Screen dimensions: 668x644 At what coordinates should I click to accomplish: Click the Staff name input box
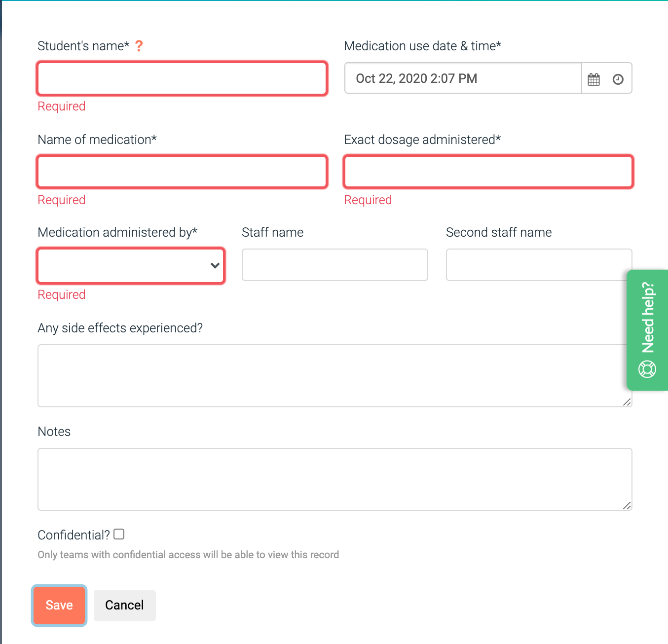334,265
